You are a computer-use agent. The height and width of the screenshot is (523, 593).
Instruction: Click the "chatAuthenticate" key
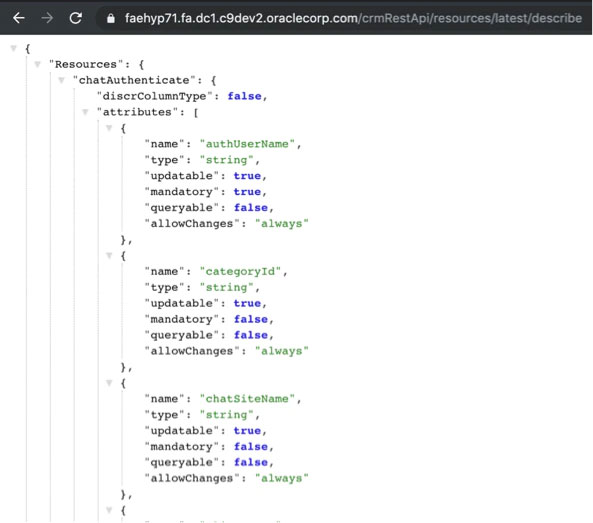(x=134, y=80)
